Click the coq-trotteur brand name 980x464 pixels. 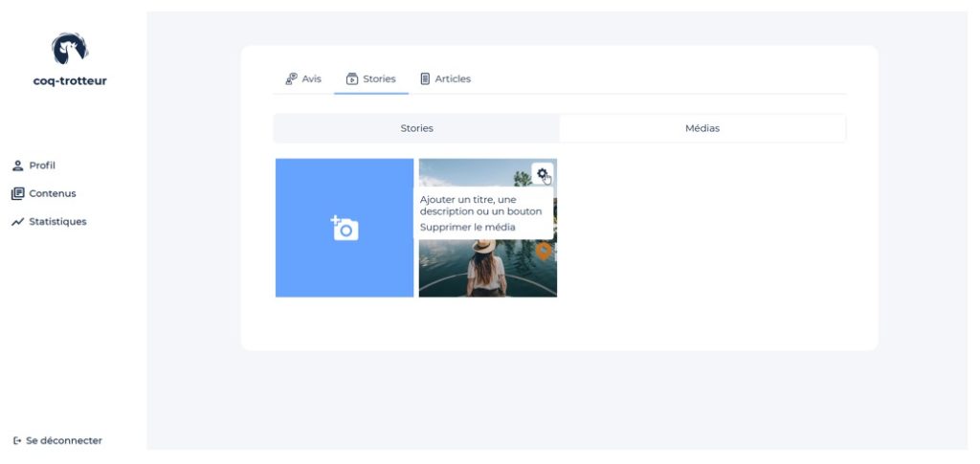pyautogui.click(x=70, y=81)
